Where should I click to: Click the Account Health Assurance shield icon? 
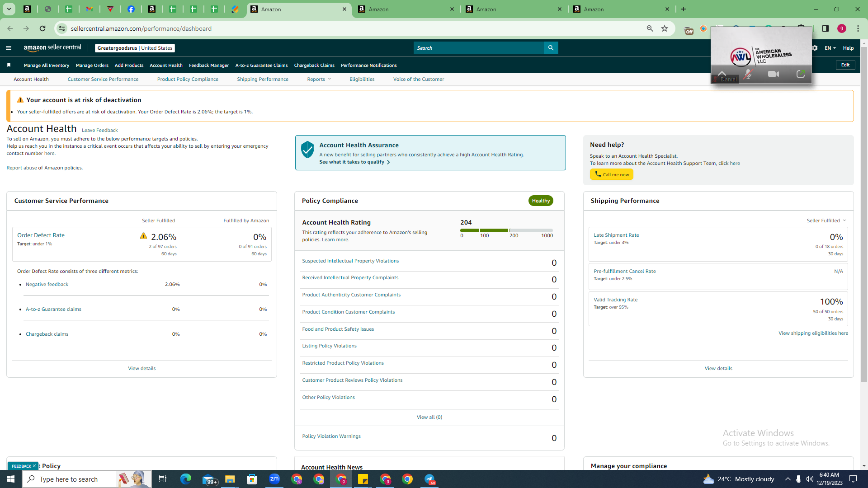(307, 150)
